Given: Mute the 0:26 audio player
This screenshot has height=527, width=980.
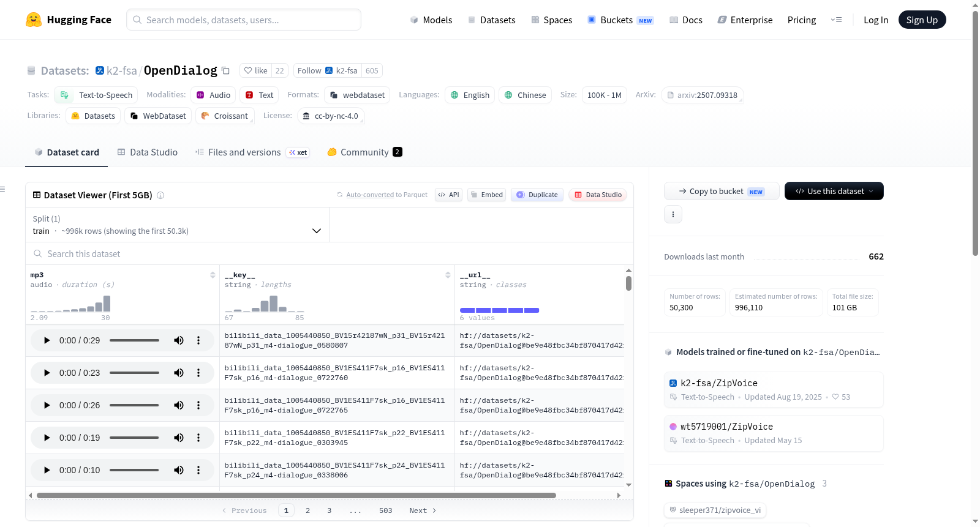Looking at the screenshot, I should pyautogui.click(x=179, y=405).
